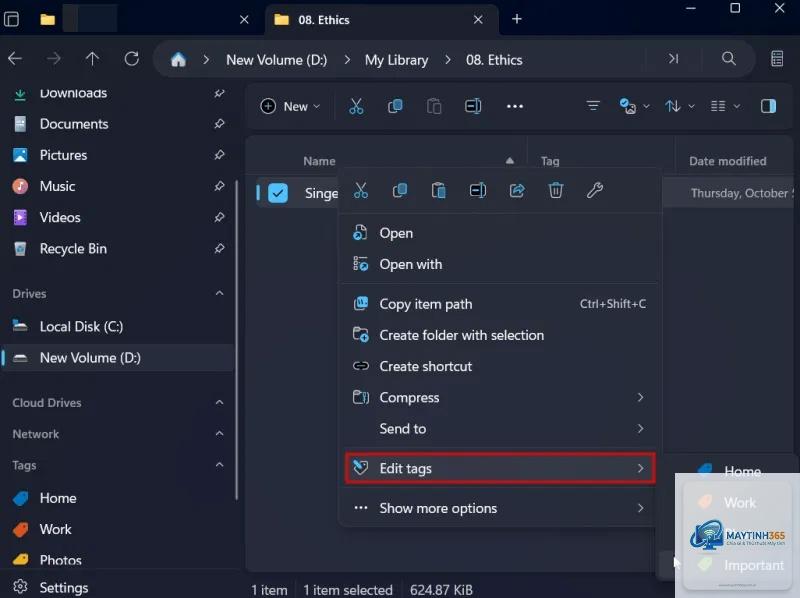Viewport: 800px width, 598px height.
Task: Click the Copy icon in the main toolbar
Action: point(395,106)
